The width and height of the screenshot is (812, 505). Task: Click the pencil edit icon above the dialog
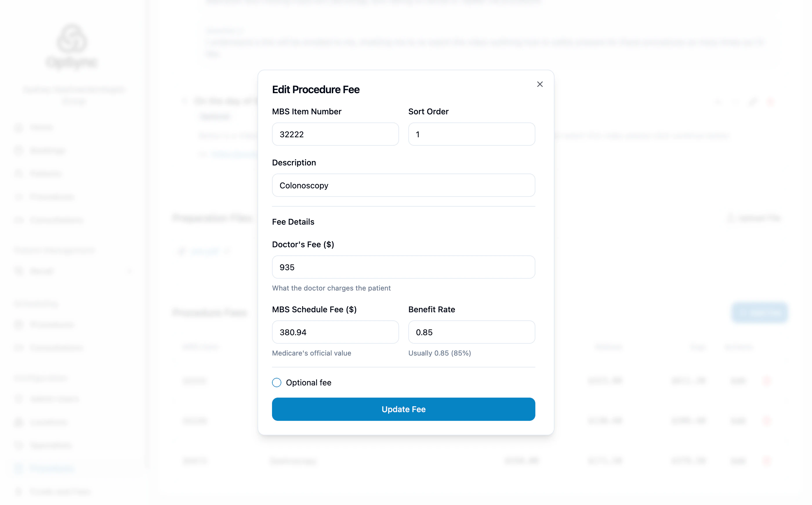[x=753, y=102]
